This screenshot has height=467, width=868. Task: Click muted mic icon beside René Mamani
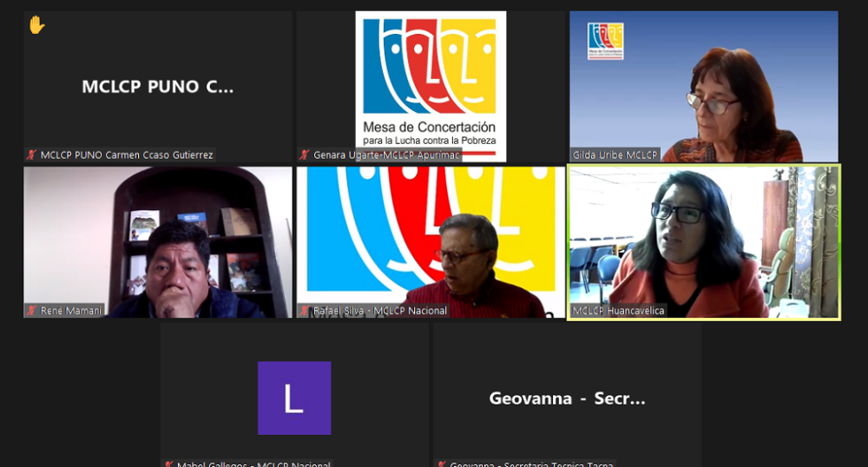tap(32, 311)
